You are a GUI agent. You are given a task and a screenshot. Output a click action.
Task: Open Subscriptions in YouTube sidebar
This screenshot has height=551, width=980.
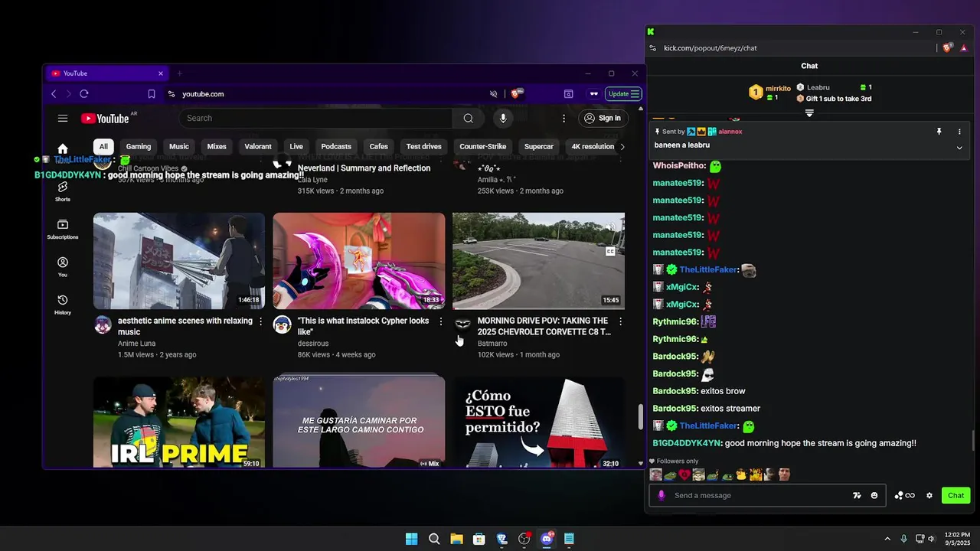click(x=63, y=229)
